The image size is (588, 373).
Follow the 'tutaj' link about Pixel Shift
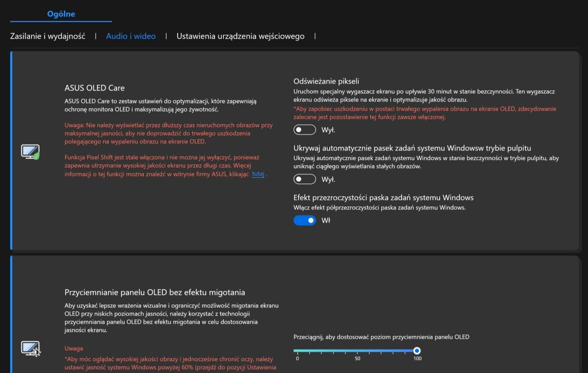tap(258, 174)
